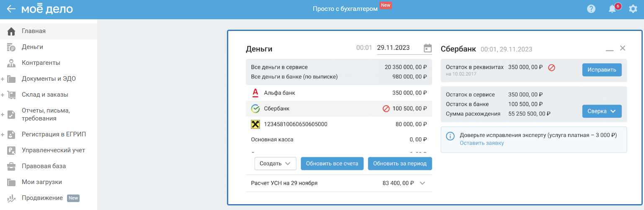The height and width of the screenshot is (210, 644).
Task: Click the Продвижение chart icon
Action: point(11,198)
